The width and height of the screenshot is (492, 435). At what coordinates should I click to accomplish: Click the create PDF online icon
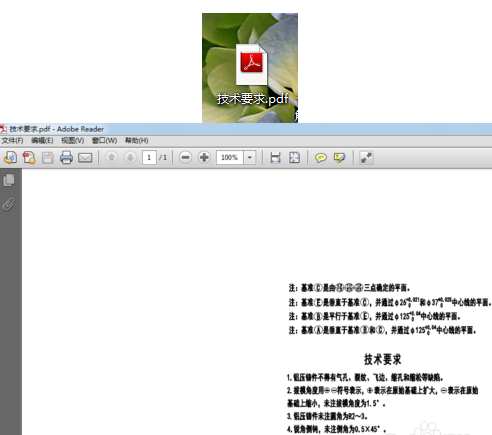[x=29, y=158]
